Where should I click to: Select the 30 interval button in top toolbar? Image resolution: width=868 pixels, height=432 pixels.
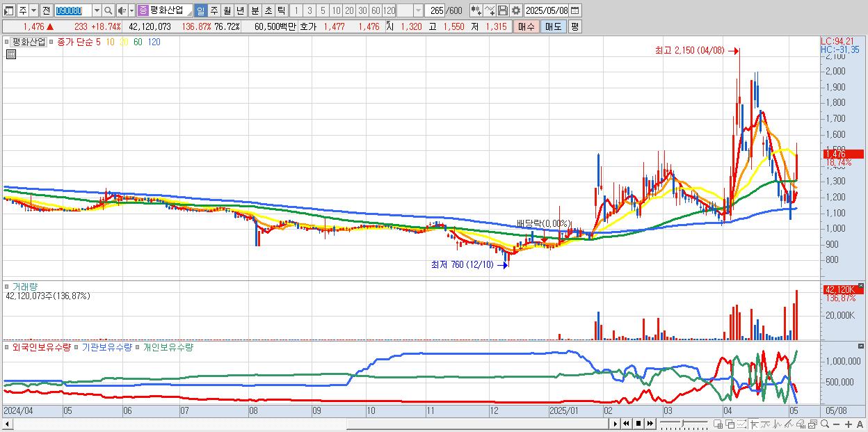tap(362, 10)
